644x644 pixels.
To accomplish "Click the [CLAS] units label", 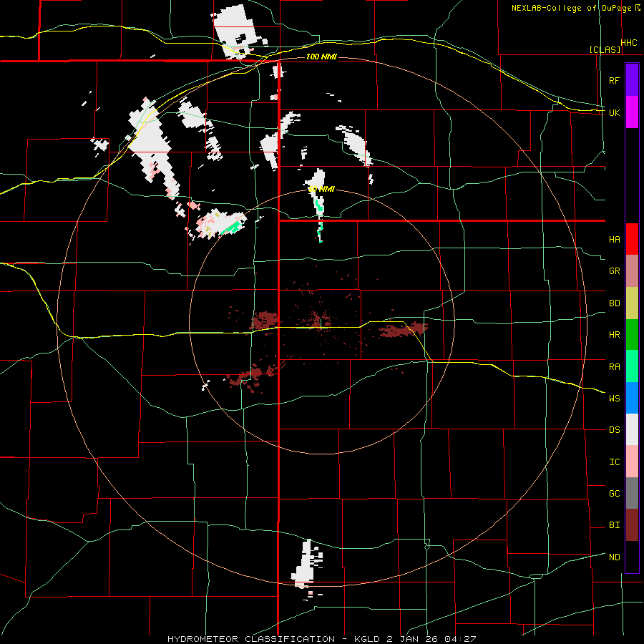I will coord(605,49).
